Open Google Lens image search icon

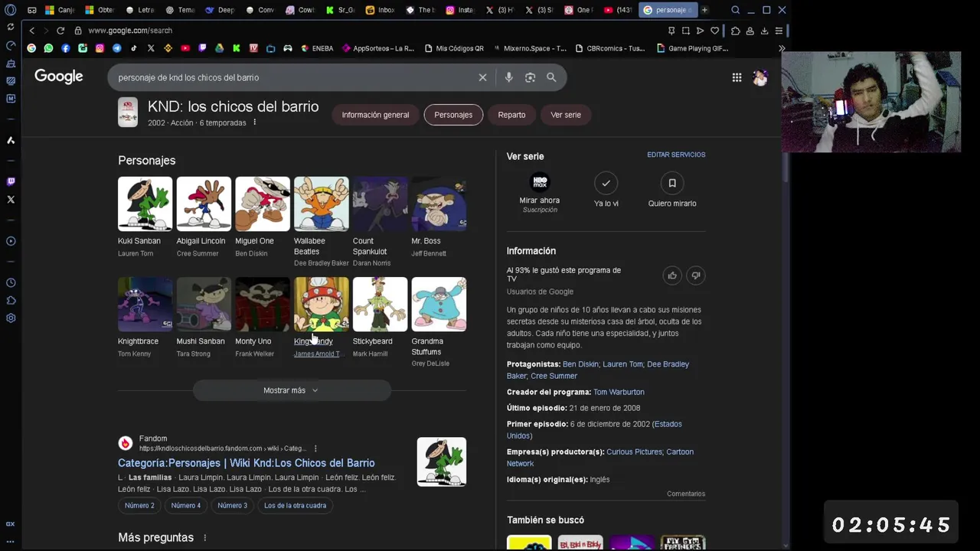tap(530, 77)
